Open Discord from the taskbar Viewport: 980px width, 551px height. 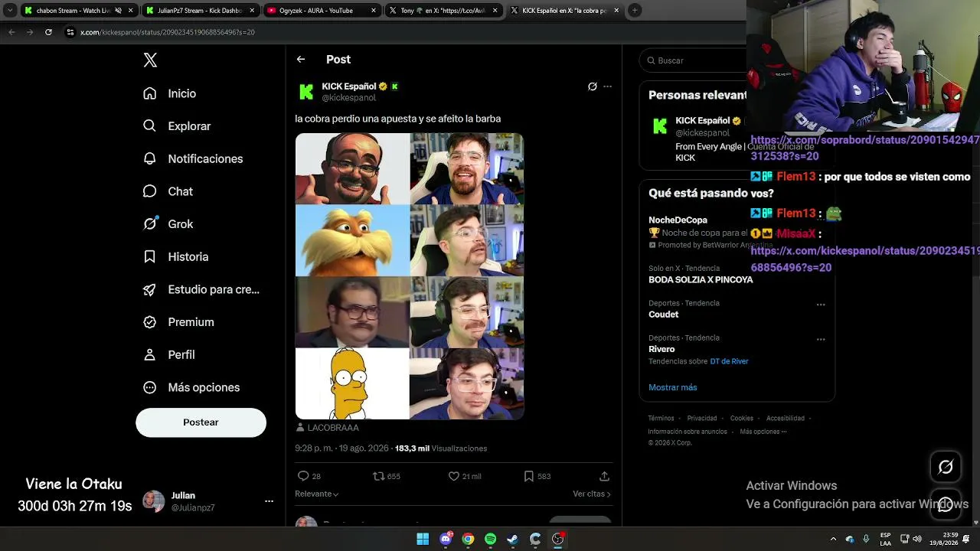[446, 539]
